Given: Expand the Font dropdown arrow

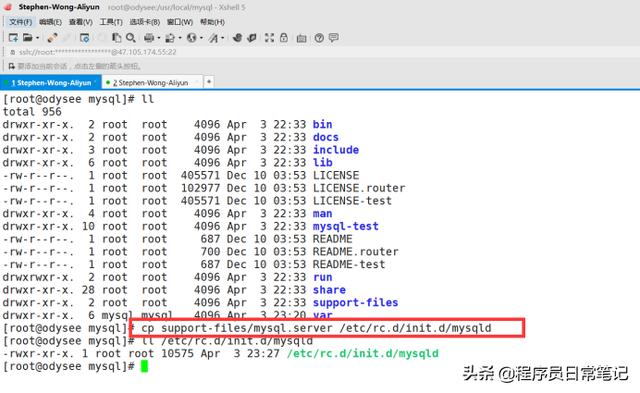Looking at the screenshot, I should point(222,38).
